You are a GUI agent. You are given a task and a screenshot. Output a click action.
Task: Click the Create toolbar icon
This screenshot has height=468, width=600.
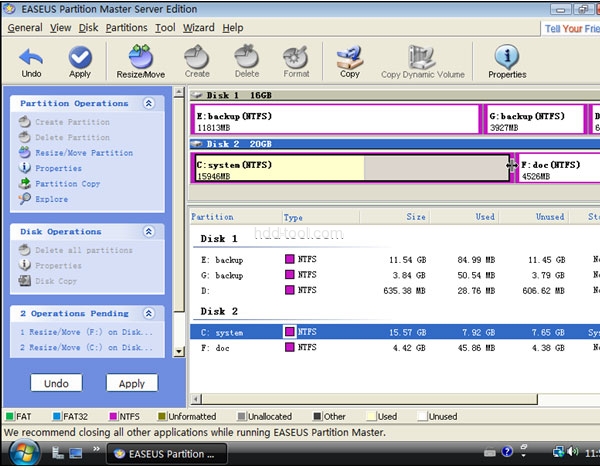pos(197,62)
